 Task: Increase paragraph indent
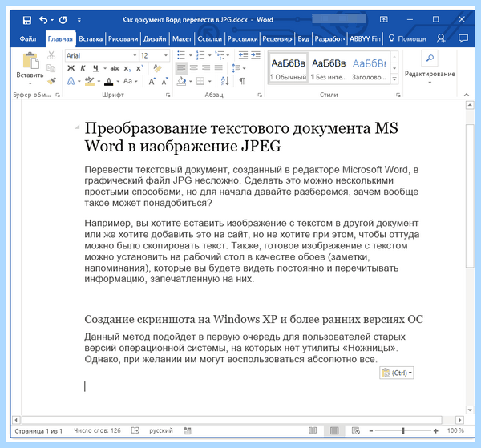[x=256, y=55]
